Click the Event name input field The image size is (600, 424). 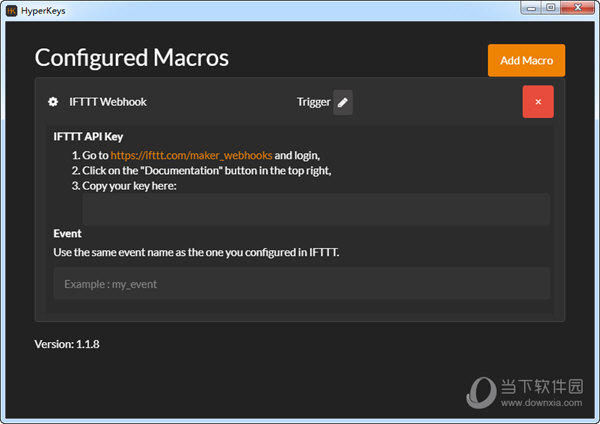302,284
